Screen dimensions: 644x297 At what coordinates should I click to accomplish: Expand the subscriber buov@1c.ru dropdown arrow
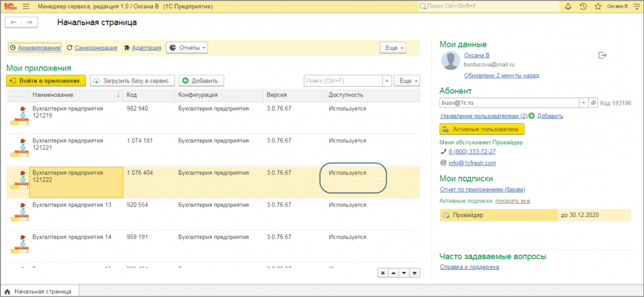(x=584, y=103)
